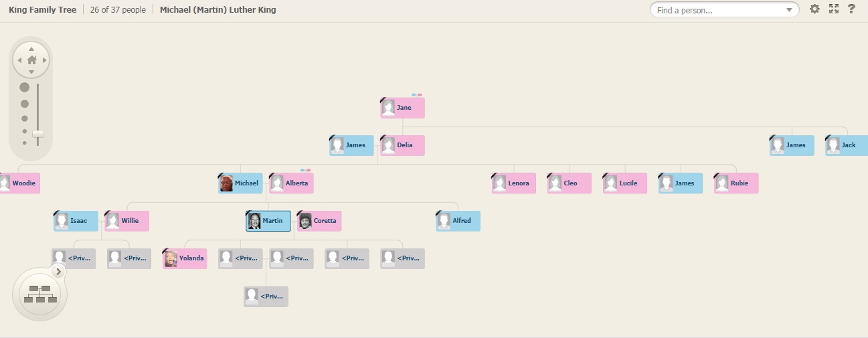Pan the tree right with the right arrow
The height and width of the screenshot is (338, 868).
tap(45, 60)
